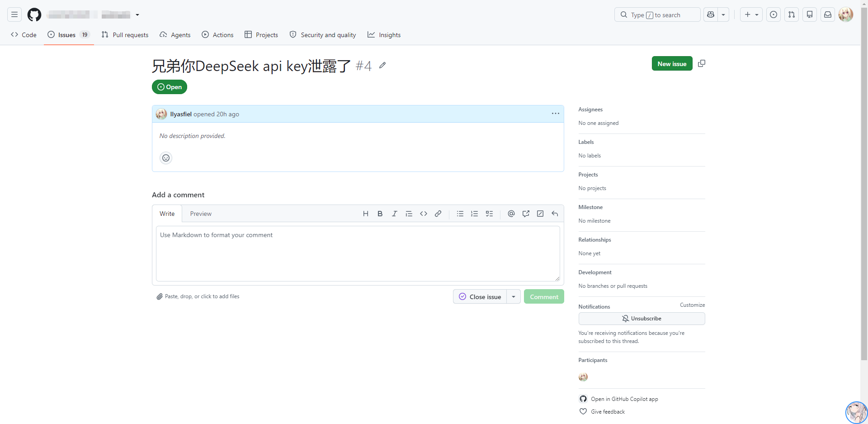The height and width of the screenshot is (424, 868).
Task: Open the user profile avatar menu
Action: [846, 14]
